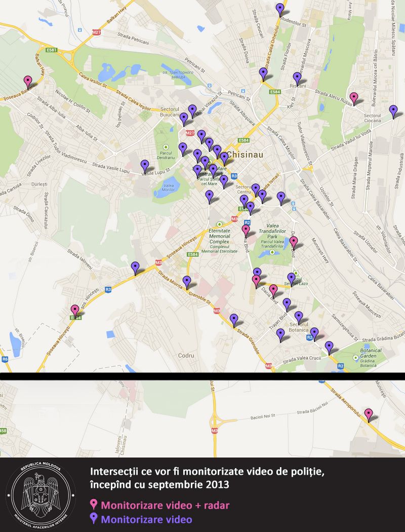Click the purple pin on Strada Grenoble
This screenshot has width=405, height=532.
pos(234,319)
